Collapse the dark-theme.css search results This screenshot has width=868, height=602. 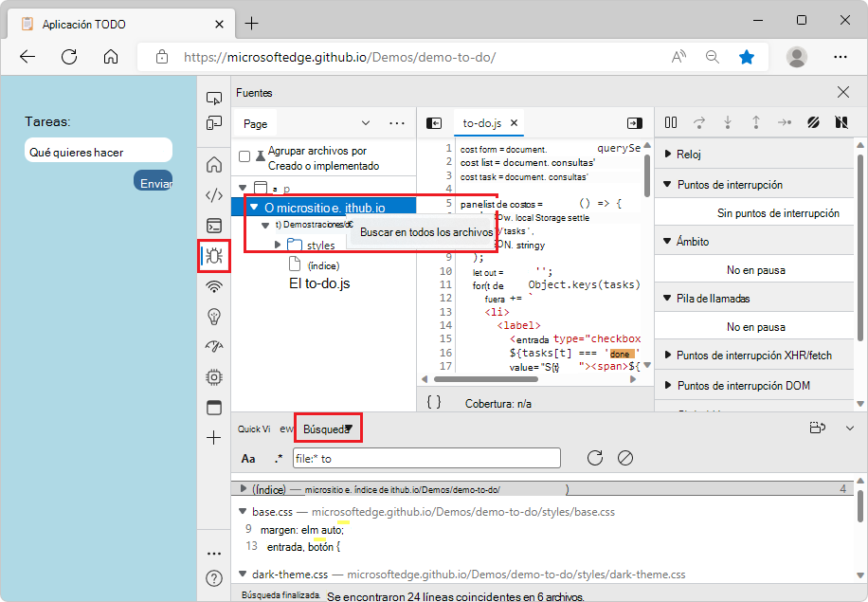pyautogui.click(x=243, y=574)
